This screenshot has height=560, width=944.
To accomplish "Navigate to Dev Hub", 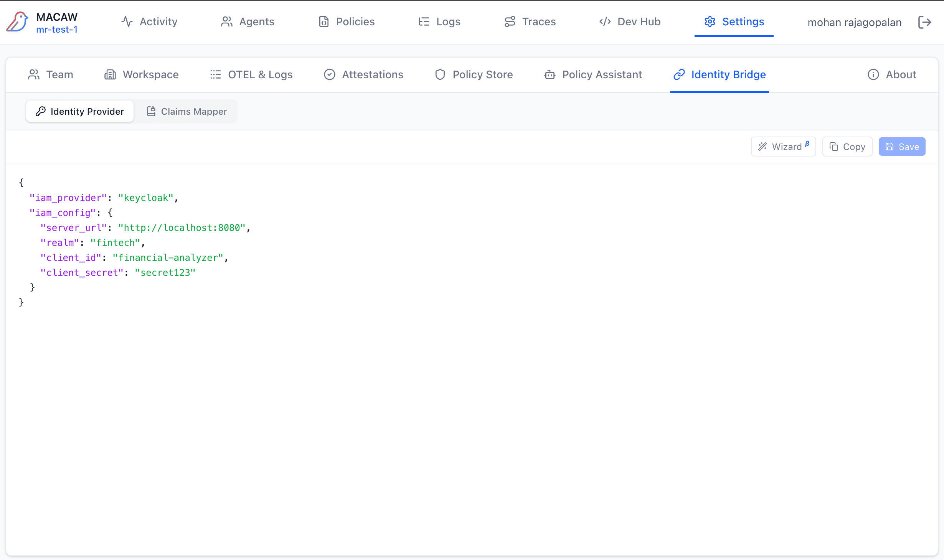I will pos(630,22).
